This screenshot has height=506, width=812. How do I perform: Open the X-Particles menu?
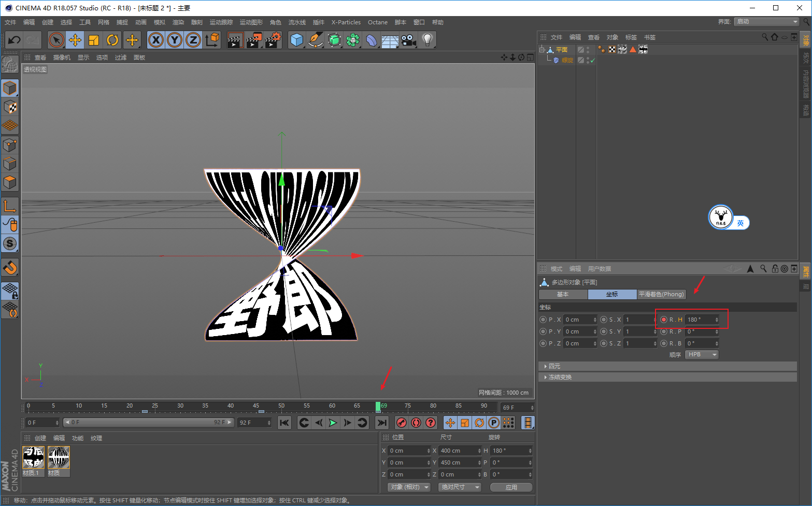(x=346, y=22)
